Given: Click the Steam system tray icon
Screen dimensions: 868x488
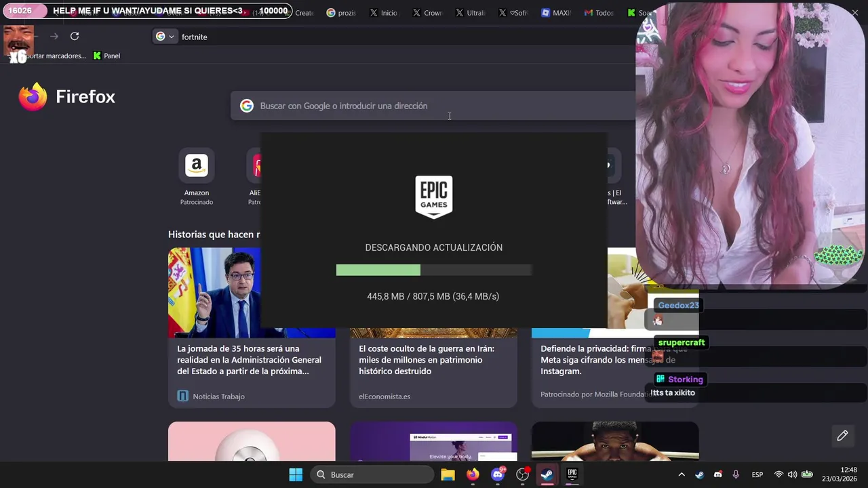Looking at the screenshot, I should point(700,474).
